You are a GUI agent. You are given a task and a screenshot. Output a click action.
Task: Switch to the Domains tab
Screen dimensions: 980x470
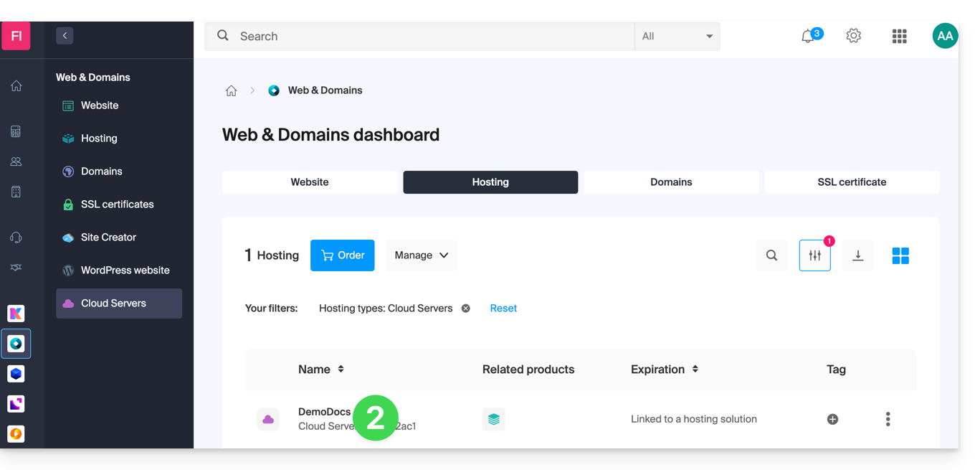tap(670, 182)
